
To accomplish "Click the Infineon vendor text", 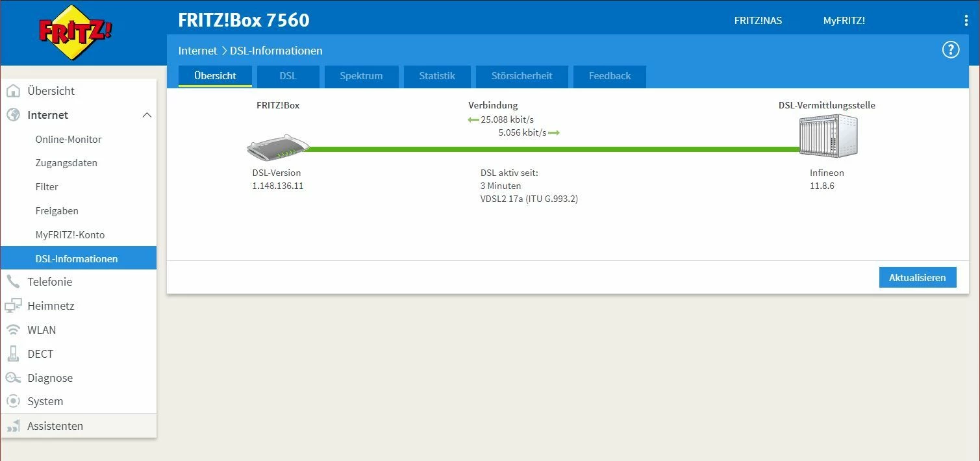I will click(827, 173).
